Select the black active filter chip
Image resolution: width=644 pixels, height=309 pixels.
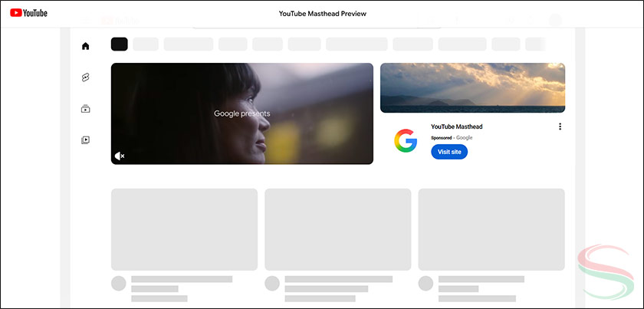tap(119, 44)
